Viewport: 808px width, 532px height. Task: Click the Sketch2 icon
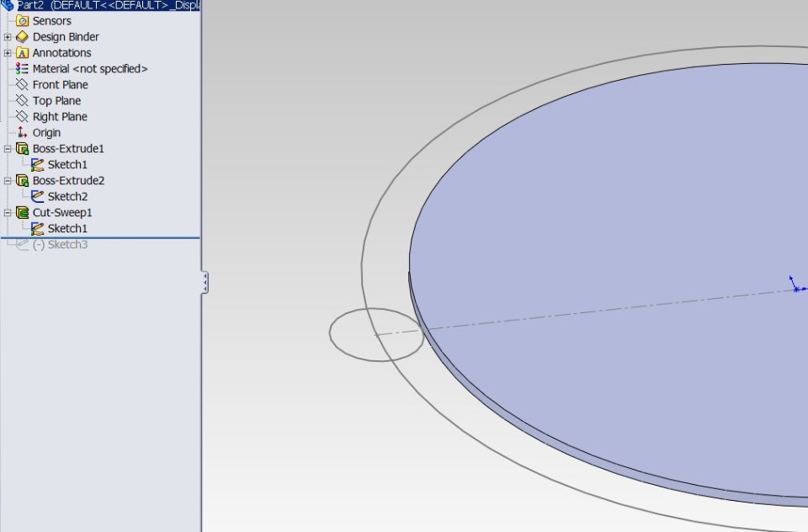pos(37,196)
